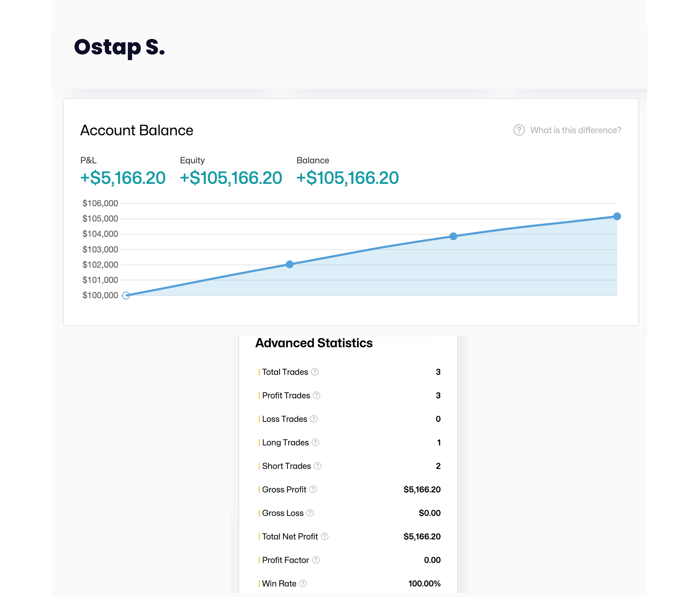
Task: Click the Balance value +$105,166.20
Action: point(347,178)
